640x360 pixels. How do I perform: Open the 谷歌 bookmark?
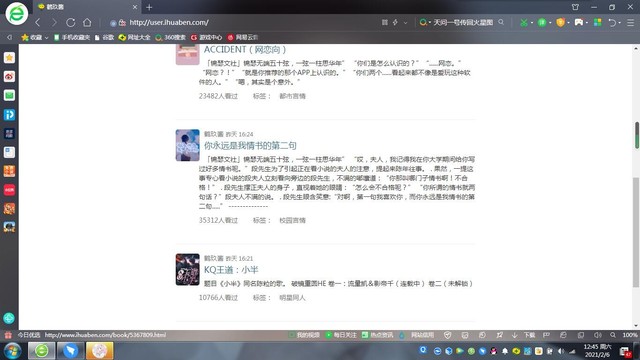pyautogui.click(x=104, y=37)
